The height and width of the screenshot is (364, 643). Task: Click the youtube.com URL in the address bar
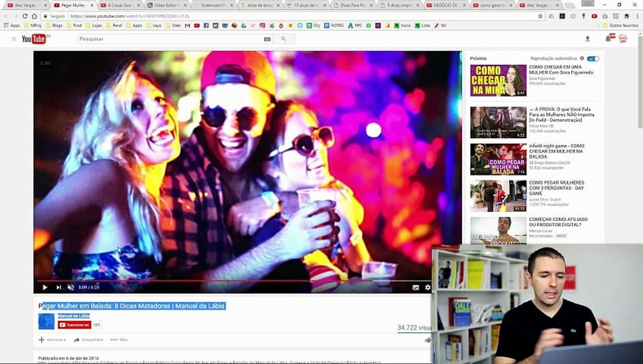(130, 16)
